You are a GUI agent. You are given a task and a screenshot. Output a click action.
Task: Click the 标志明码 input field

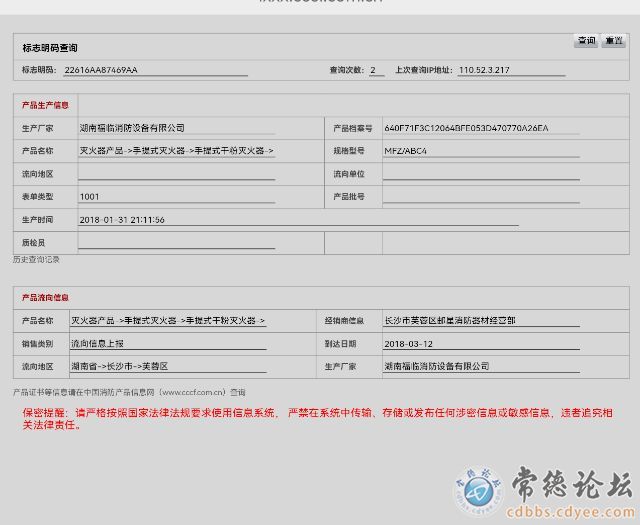[156, 70]
